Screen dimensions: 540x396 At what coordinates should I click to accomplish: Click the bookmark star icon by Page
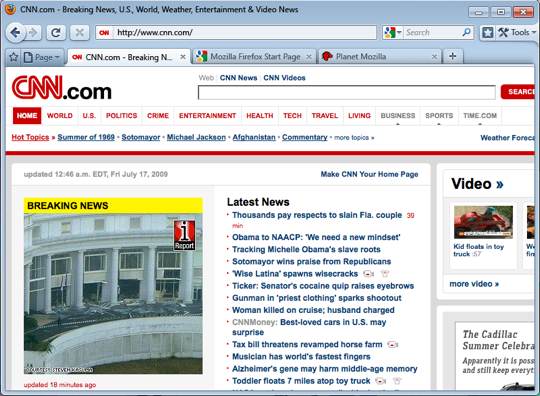click(13, 57)
